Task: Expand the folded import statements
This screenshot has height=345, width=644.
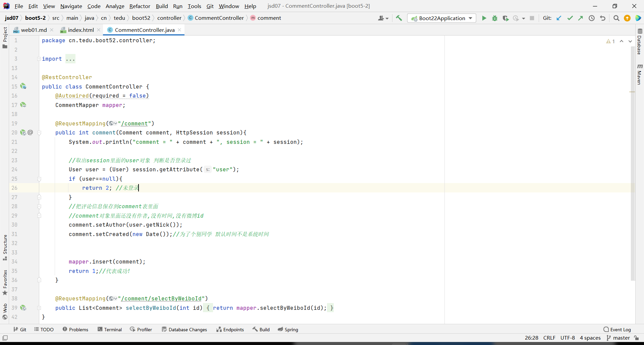Action: pos(39,59)
